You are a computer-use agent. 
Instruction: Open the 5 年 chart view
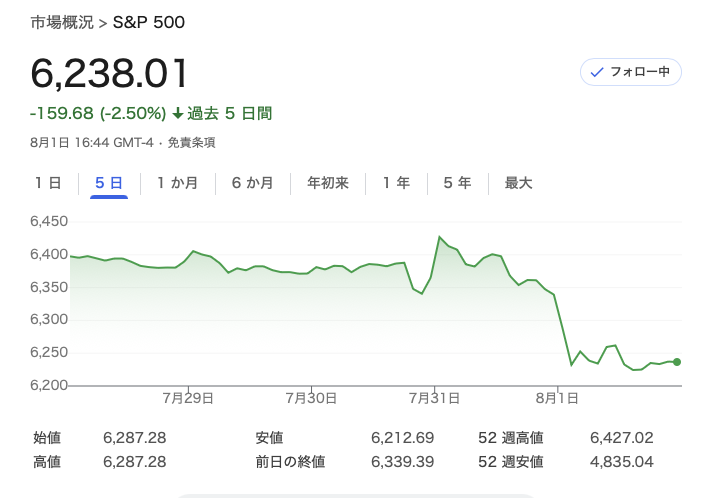(x=457, y=183)
